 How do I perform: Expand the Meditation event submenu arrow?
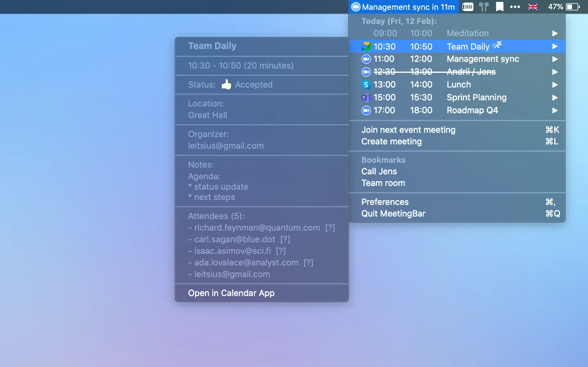coord(555,33)
